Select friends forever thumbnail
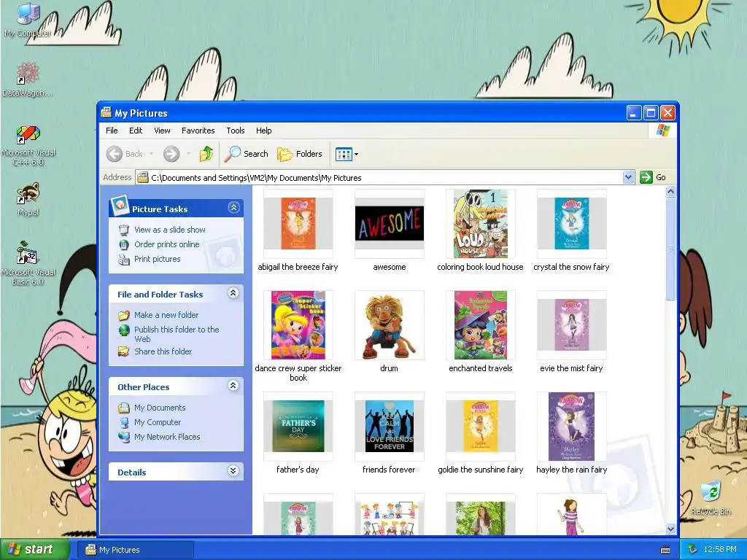The height and width of the screenshot is (560, 747). [x=390, y=427]
